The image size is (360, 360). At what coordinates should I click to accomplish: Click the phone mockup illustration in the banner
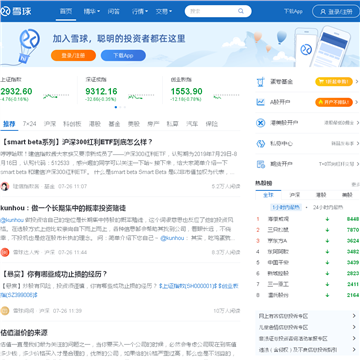(x=322, y=46)
